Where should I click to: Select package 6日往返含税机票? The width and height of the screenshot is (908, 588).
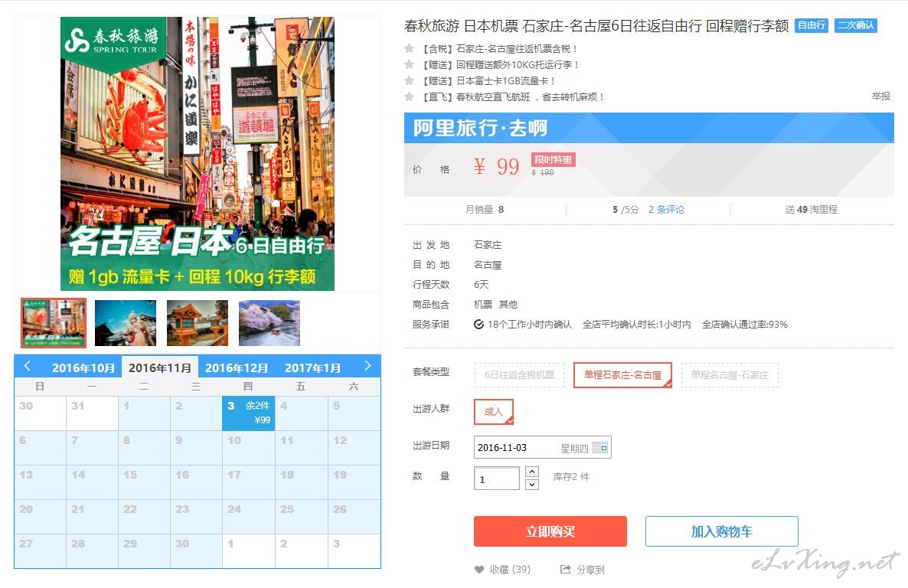click(x=519, y=375)
